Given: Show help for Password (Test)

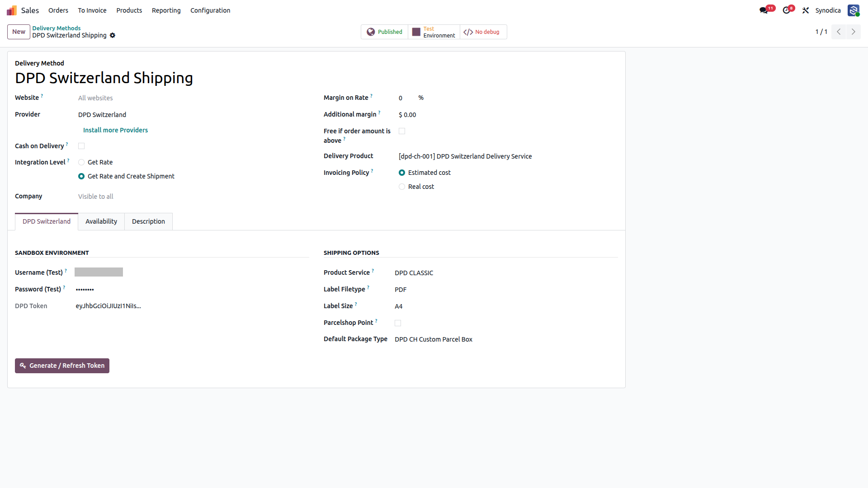Looking at the screenshot, I should (64, 287).
